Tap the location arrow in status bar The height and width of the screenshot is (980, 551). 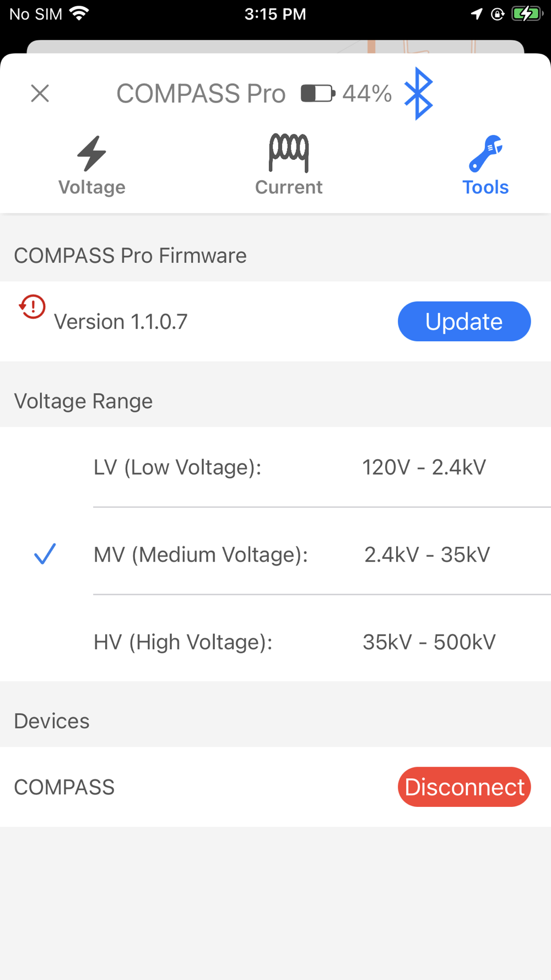click(477, 14)
